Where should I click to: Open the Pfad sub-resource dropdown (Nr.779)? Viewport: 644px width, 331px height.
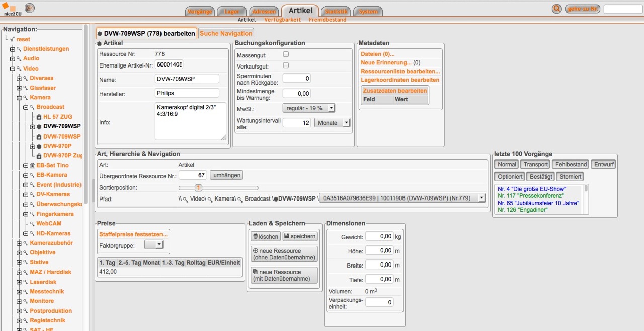[x=403, y=198]
